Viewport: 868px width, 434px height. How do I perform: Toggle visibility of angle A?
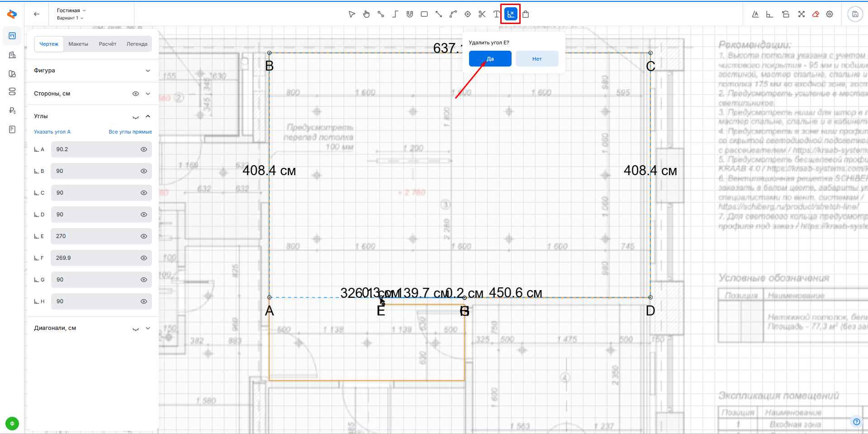(x=144, y=149)
